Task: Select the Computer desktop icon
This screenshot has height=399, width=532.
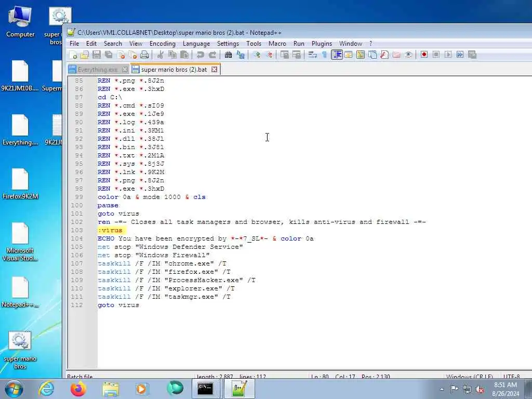Action: pyautogui.click(x=20, y=21)
